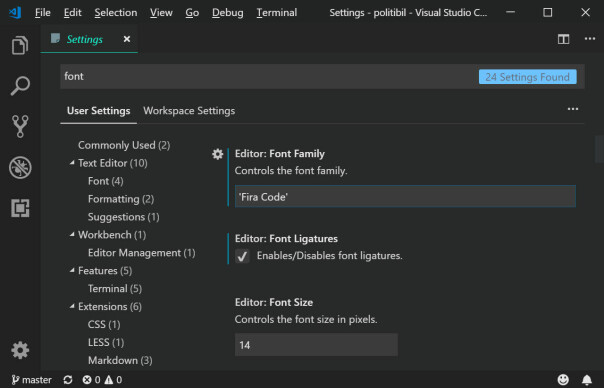This screenshot has width=604, height=388.
Task: Click the Font Size input showing 14
Action: click(316, 345)
